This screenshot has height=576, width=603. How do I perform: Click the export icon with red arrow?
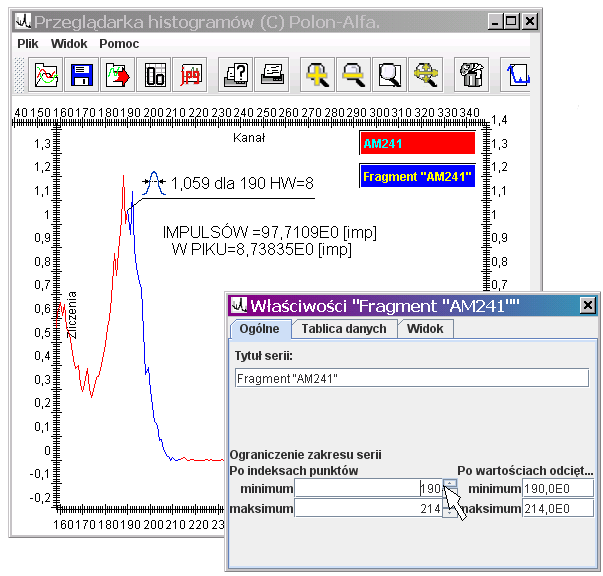(x=119, y=74)
